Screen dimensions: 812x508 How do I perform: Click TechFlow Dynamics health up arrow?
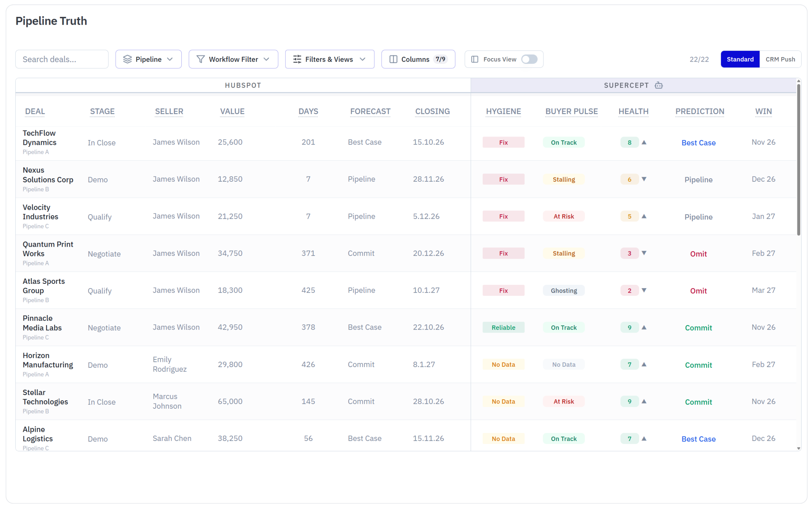(644, 142)
